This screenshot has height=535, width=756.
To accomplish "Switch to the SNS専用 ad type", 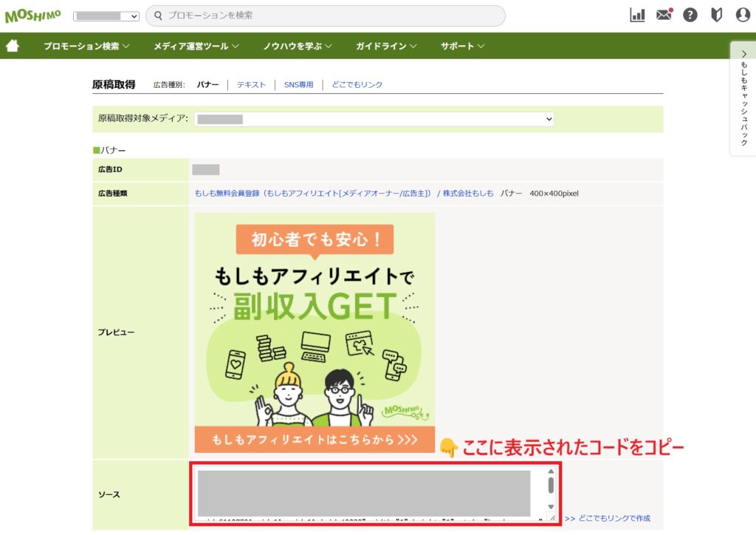I will 298,84.
